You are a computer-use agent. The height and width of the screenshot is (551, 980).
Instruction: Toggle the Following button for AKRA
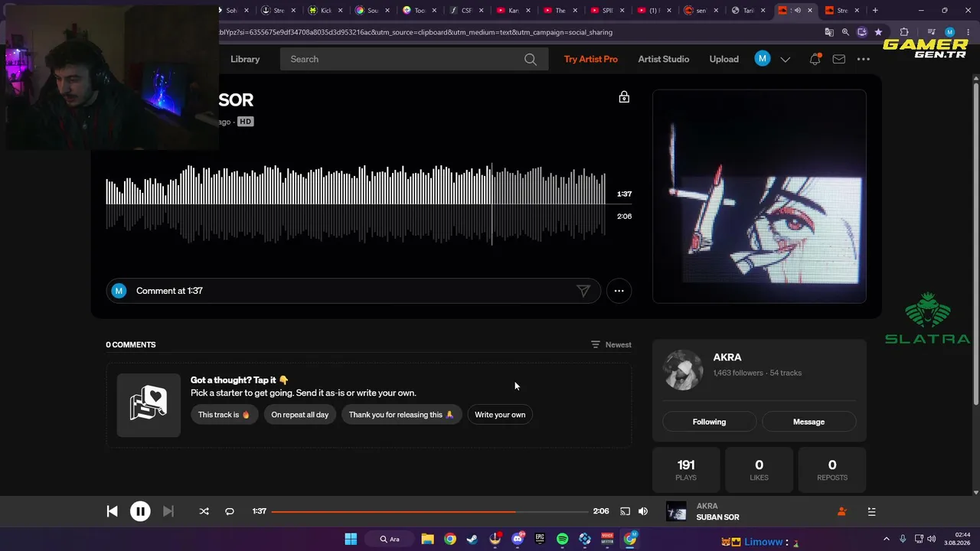[709, 422]
